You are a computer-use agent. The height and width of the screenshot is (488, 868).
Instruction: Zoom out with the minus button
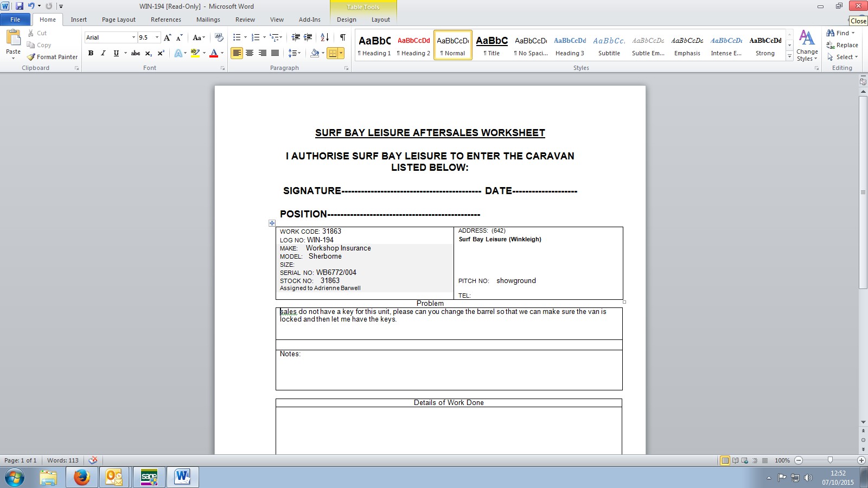tap(799, 460)
